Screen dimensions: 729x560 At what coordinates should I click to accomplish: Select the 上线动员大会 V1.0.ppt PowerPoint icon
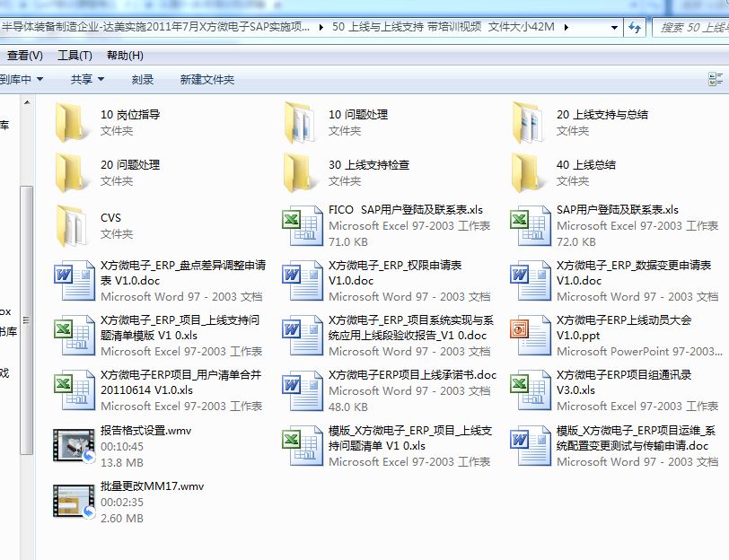tap(530, 335)
